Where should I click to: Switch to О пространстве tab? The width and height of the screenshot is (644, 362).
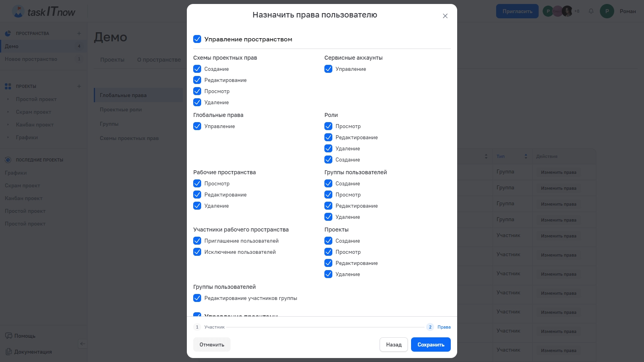pyautogui.click(x=159, y=60)
